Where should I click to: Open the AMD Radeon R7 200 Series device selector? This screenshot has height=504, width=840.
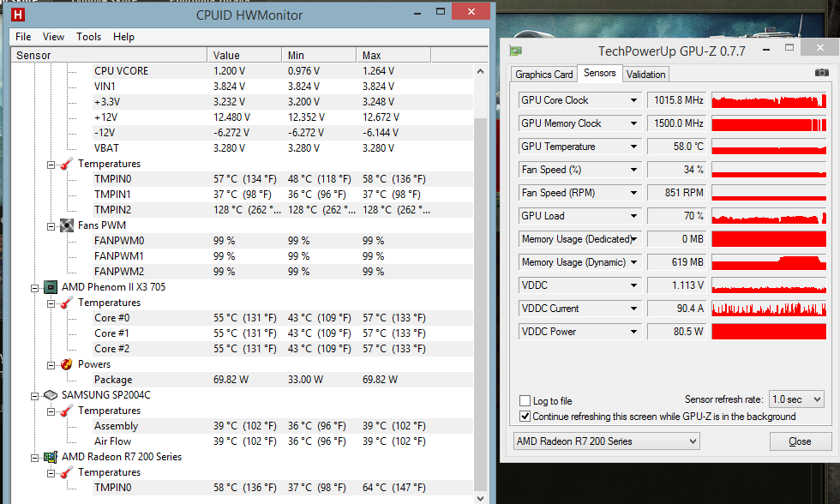click(x=606, y=441)
